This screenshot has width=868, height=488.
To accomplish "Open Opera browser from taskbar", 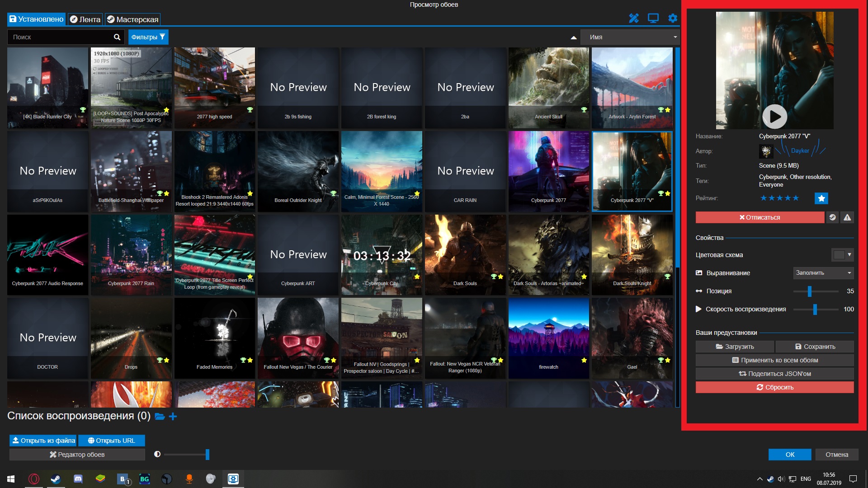I will point(34,479).
